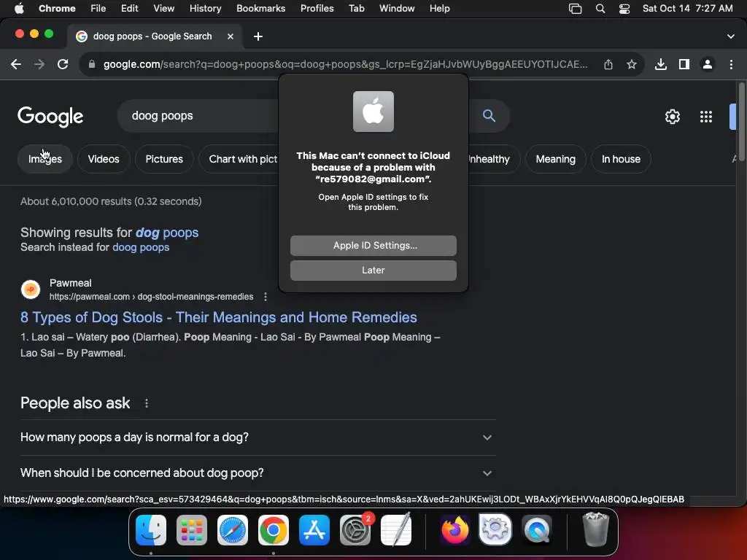Select the 'In house' filter chip
The height and width of the screenshot is (560, 747).
[x=621, y=159]
